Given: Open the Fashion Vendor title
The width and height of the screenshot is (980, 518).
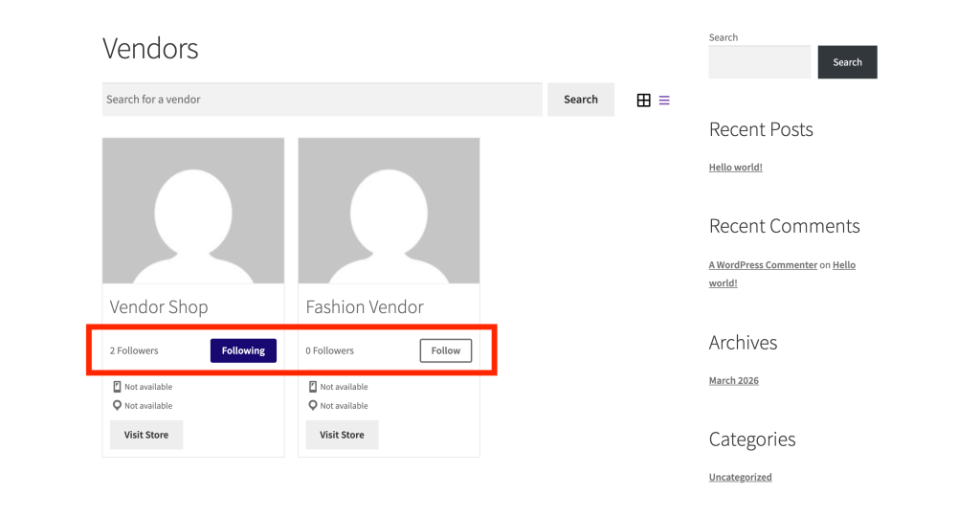Looking at the screenshot, I should point(365,306).
